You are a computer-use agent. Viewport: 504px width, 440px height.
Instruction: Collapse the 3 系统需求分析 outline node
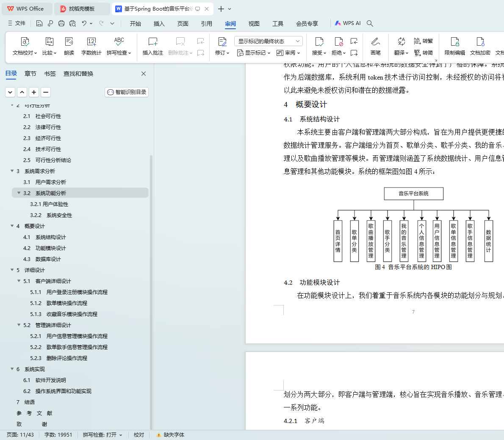tap(12, 171)
